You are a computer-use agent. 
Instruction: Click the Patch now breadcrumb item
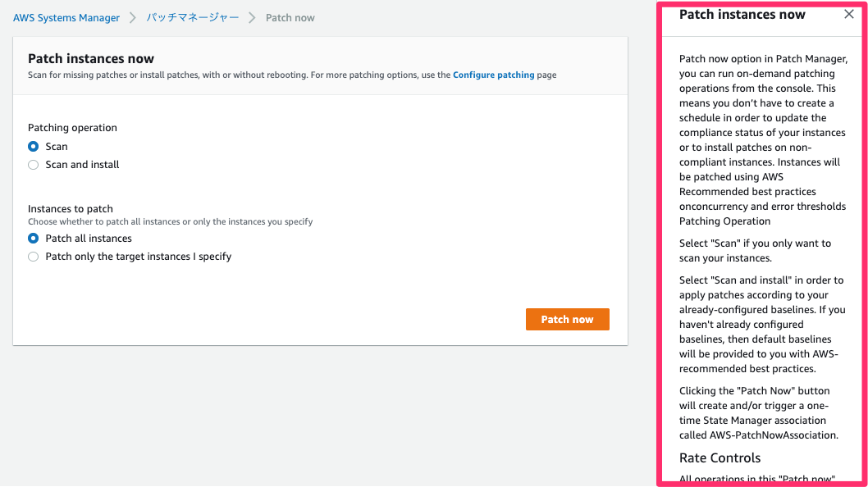click(x=290, y=16)
